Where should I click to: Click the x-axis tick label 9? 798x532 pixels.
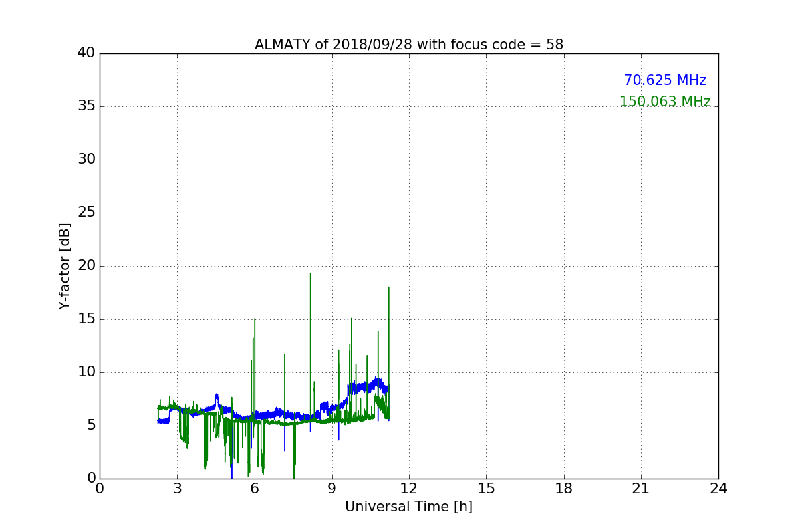[x=332, y=489]
